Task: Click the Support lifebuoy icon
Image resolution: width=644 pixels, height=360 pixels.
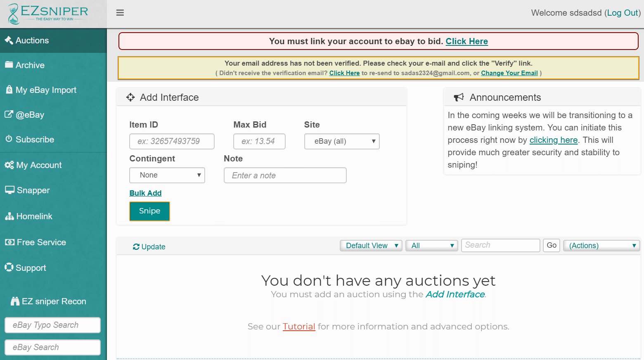Action: coord(9,267)
